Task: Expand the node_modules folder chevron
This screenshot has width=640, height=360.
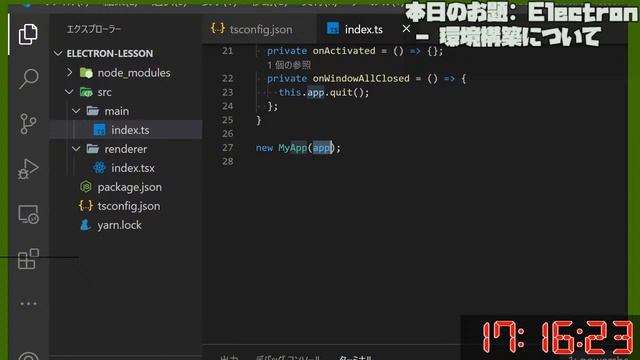Action: coord(69,72)
